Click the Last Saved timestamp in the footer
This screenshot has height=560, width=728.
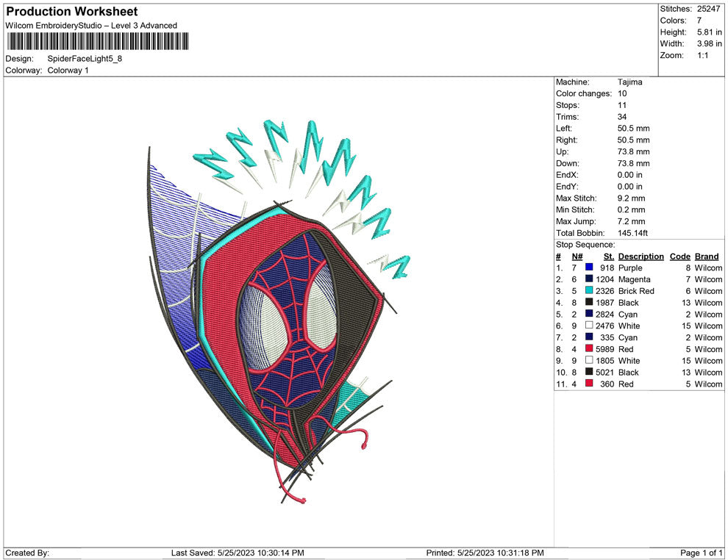pos(238,553)
